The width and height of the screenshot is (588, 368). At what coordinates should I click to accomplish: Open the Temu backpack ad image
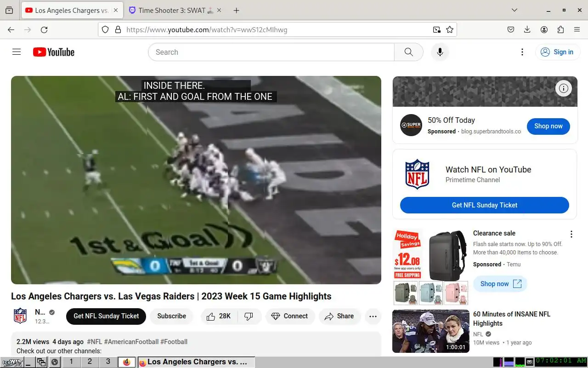[x=431, y=267]
